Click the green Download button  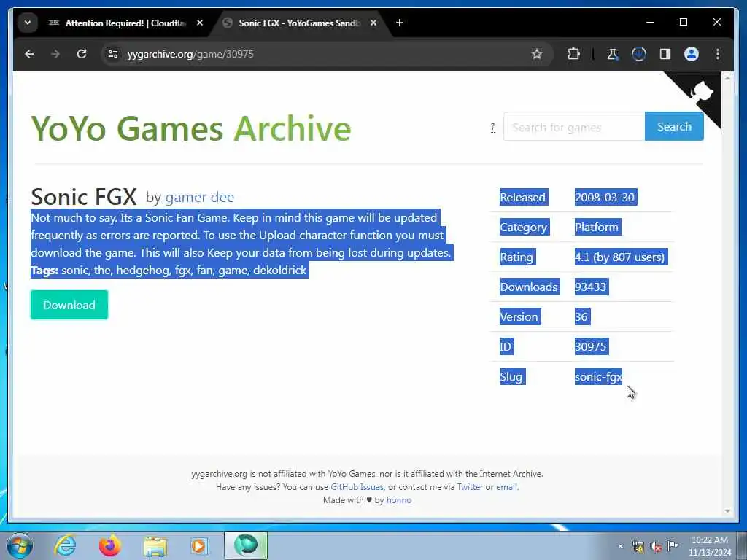(x=69, y=306)
